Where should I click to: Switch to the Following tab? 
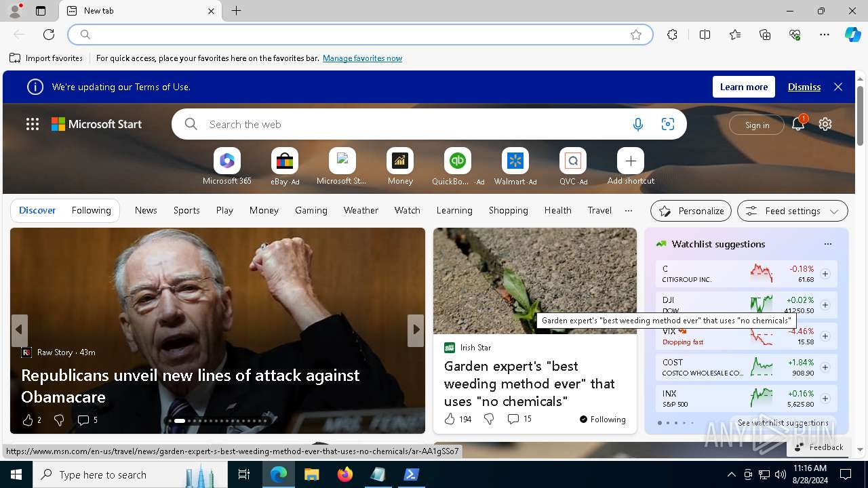91,210
